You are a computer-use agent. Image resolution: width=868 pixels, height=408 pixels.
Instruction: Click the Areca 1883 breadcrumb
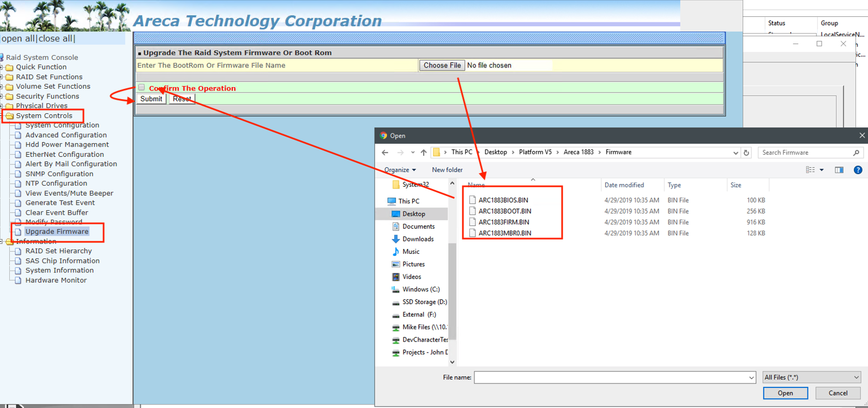578,153
